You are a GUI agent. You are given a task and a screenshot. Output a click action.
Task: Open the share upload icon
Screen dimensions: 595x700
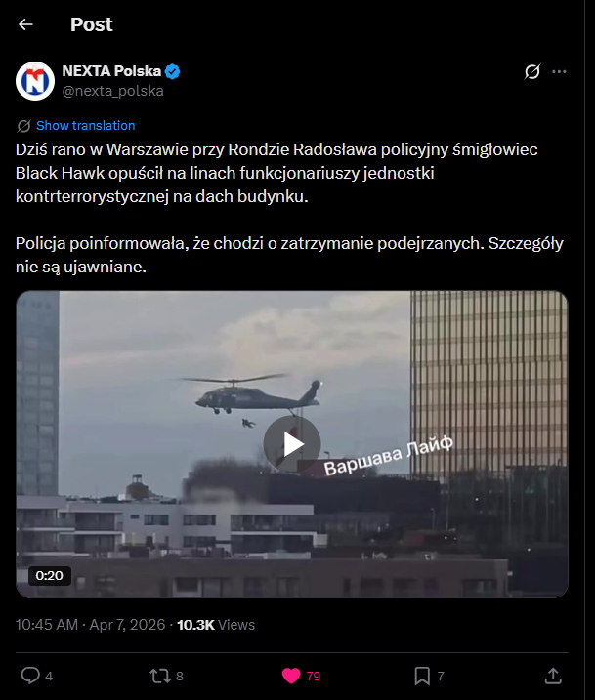[x=553, y=676]
